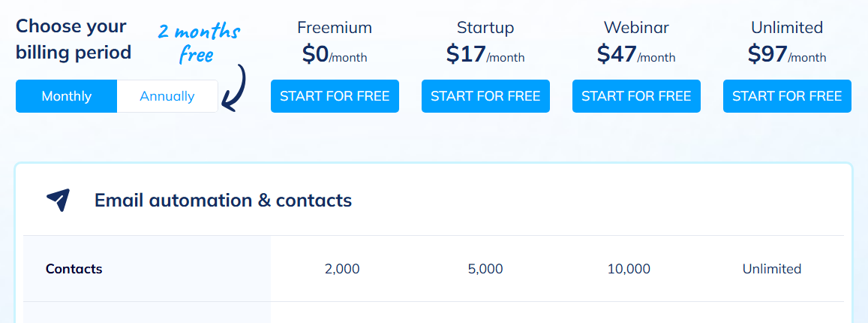The width and height of the screenshot is (868, 323).
Task: Click the 10,000 contacts value cell
Action: [x=629, y=269]
